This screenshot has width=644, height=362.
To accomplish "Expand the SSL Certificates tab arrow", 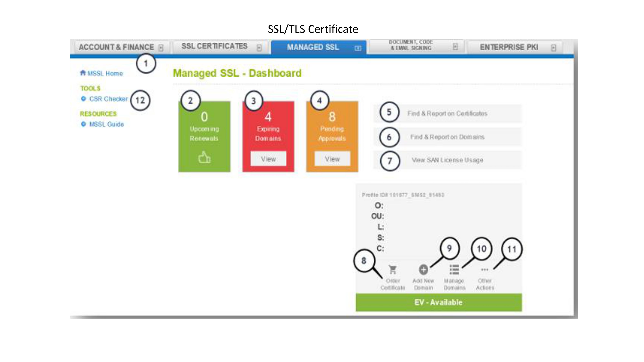I will click(259, 47).
